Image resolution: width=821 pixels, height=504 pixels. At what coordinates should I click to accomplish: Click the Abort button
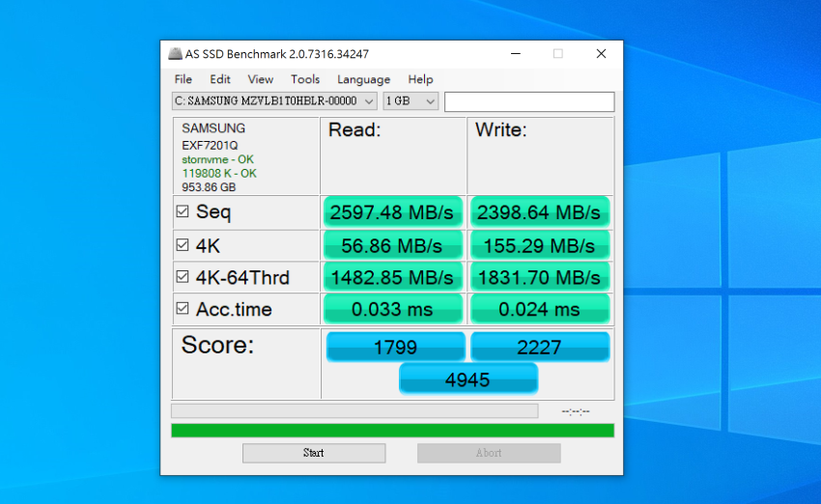[x=489, y=453]
